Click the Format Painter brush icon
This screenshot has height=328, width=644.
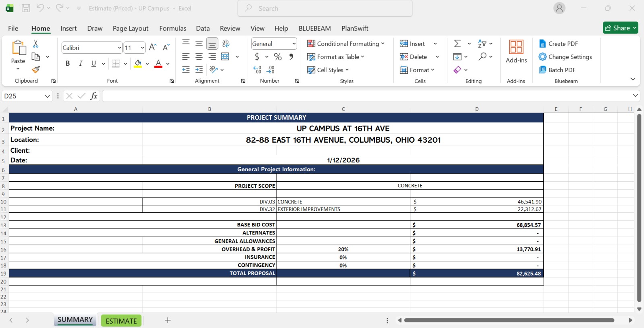point(36,70)
